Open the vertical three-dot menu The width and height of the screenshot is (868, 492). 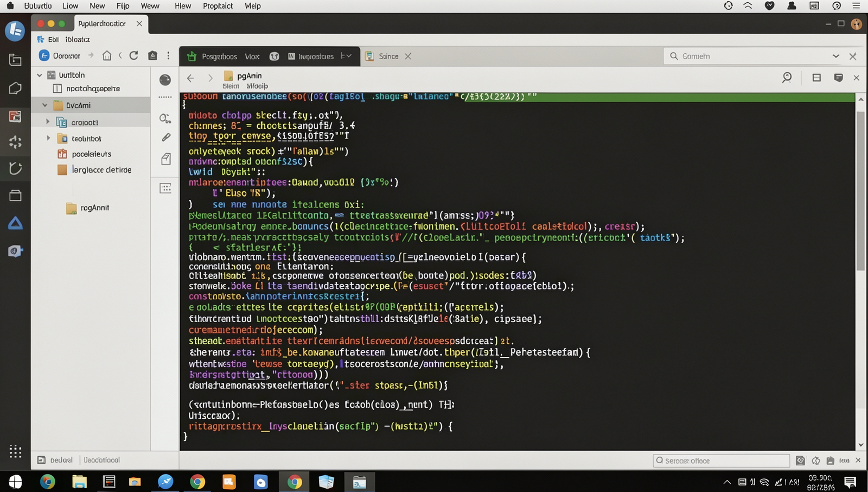(x=168, y=55)
